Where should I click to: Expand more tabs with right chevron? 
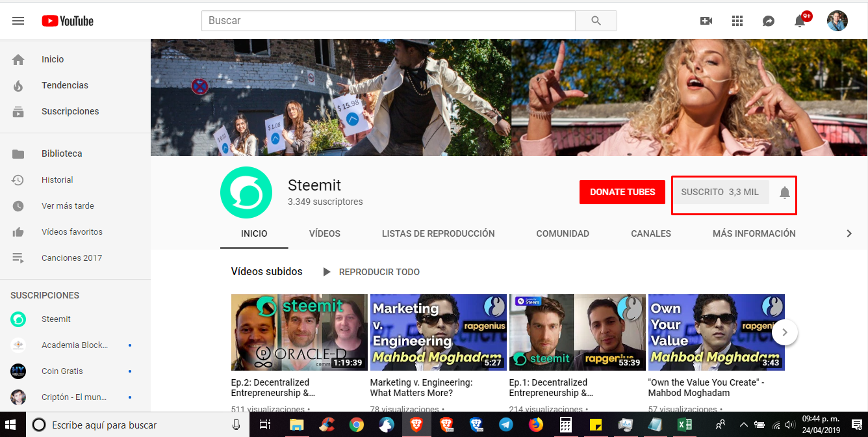(x=849, y=233)
